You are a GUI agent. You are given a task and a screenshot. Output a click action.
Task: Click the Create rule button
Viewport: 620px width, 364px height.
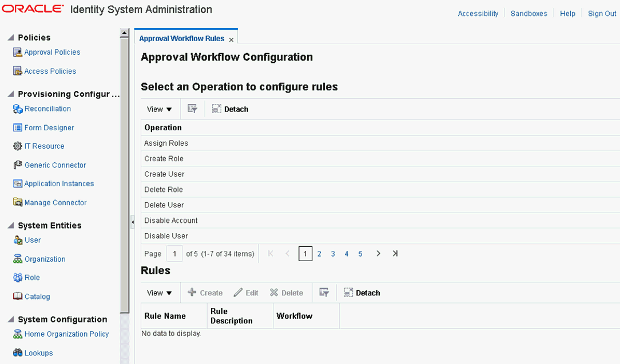pos(205,293)
